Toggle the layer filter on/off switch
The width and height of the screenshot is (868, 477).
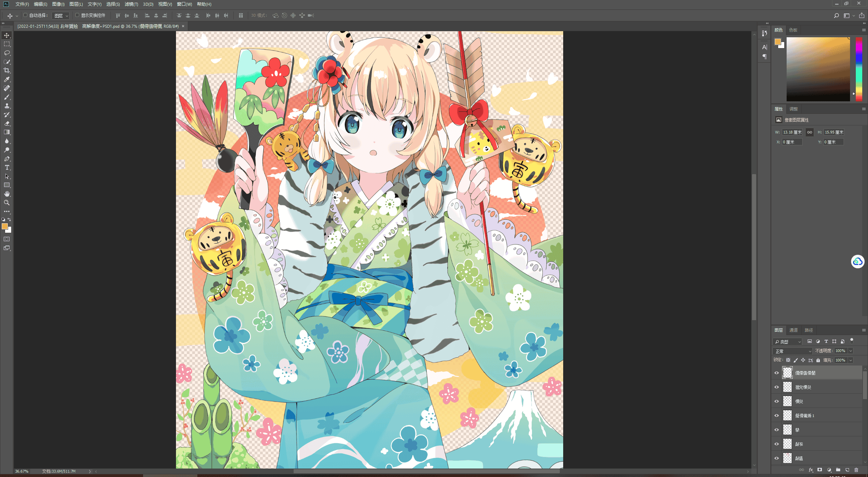pos(851,341)
